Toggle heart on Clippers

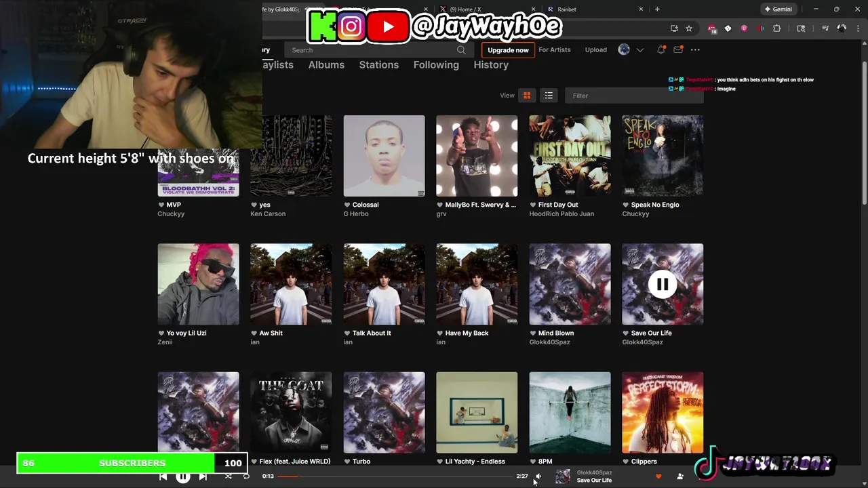625,462
